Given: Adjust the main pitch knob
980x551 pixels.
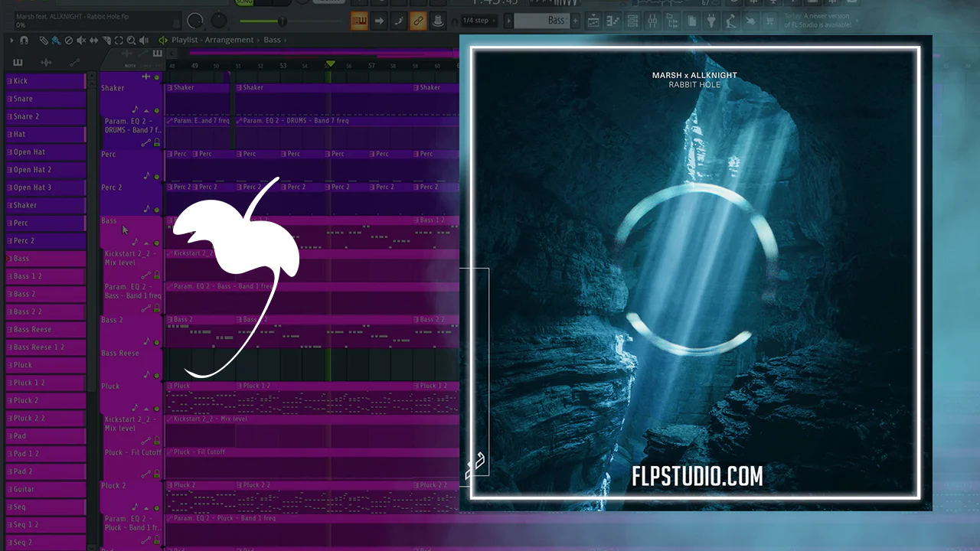Looking at the screenshot, I should coord(219,21).
